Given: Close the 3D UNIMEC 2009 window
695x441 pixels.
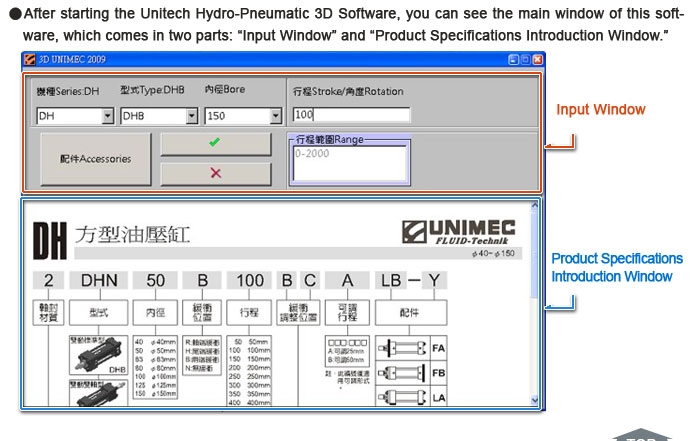Looking at the screenshot, I should tap(537, 60).
